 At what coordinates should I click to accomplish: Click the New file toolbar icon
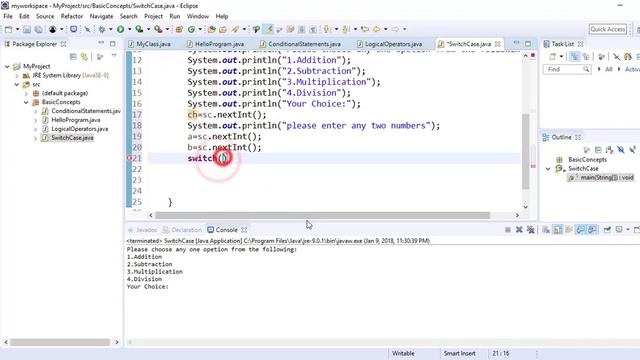click(x=8, y=29)
